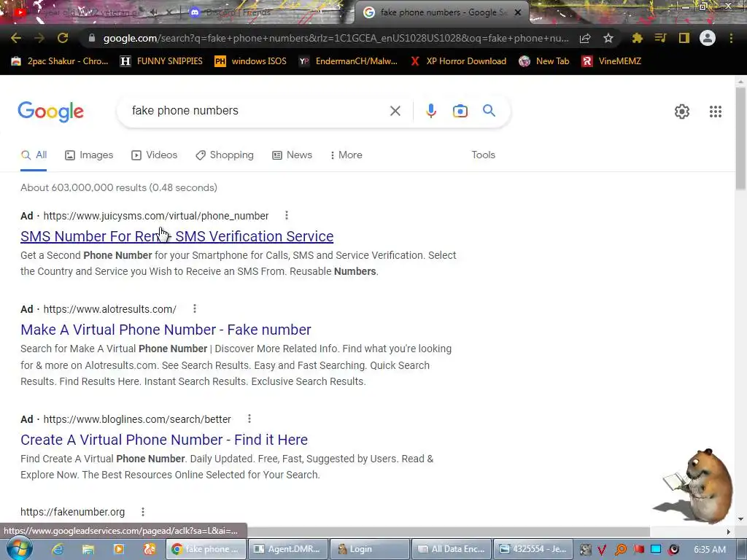Click the Google logo
The image size is (747, 560).
pos(50,112)
